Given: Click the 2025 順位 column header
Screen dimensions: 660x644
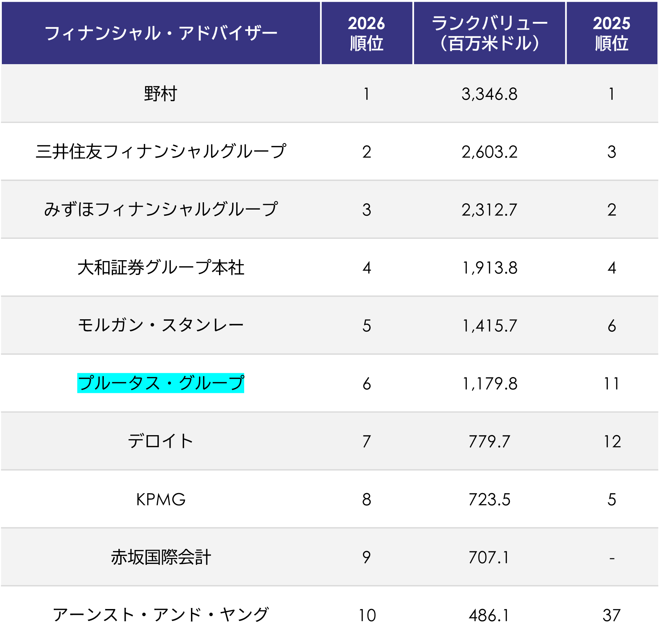Looking at the screenshot, I should [x=612, y=33].
